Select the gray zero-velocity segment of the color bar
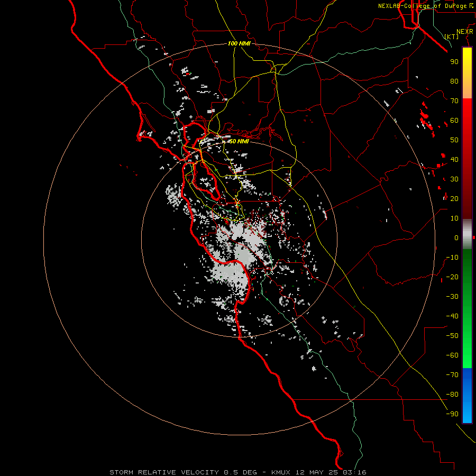 point(467,234)
